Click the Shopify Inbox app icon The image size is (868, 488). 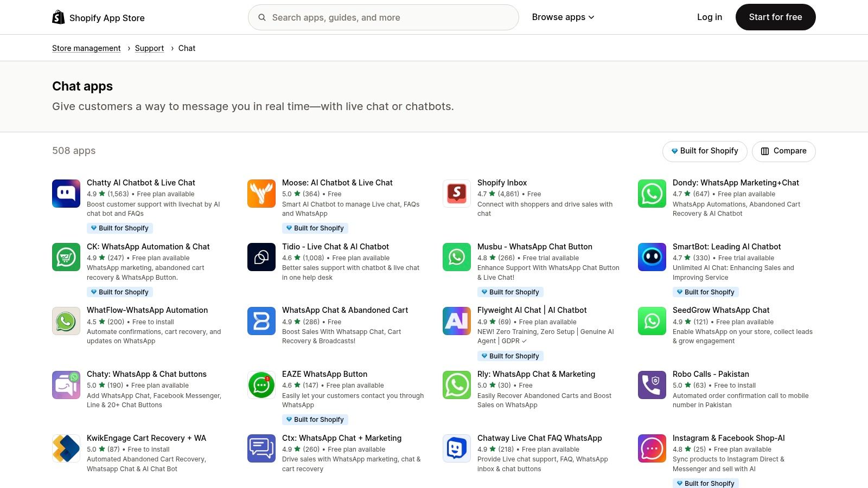pyautogui.click(x=456, y=193)
